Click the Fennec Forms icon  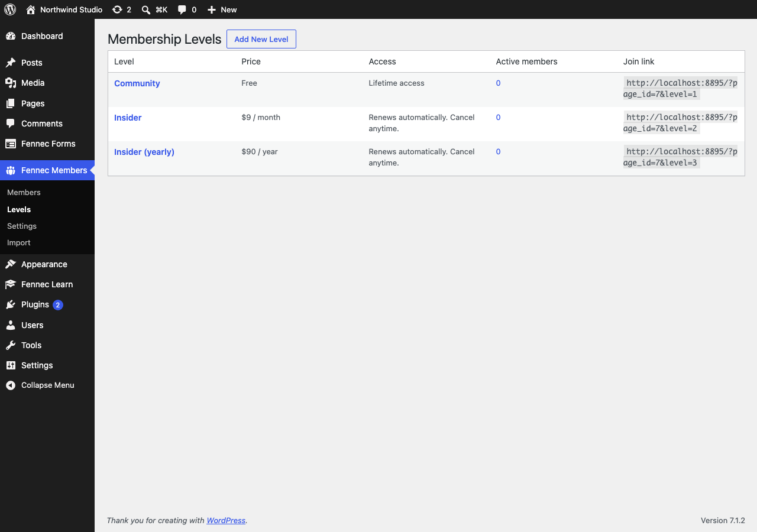pyautogui.click(x=11, y=144)
